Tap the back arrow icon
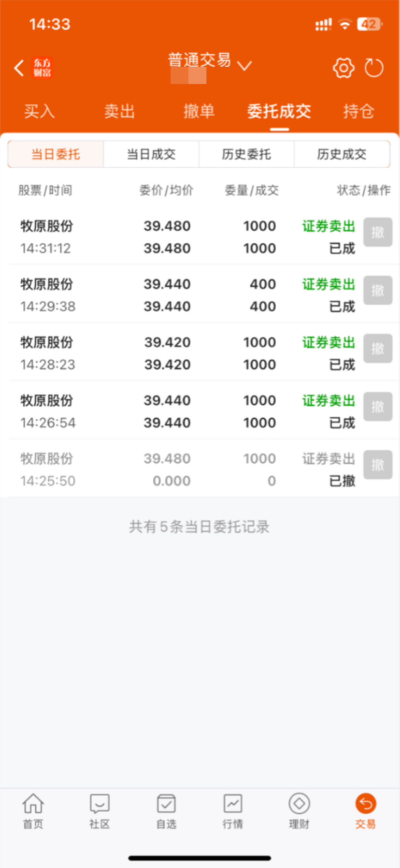The height and width of the screenshot is (868, 400). (19, 68)
